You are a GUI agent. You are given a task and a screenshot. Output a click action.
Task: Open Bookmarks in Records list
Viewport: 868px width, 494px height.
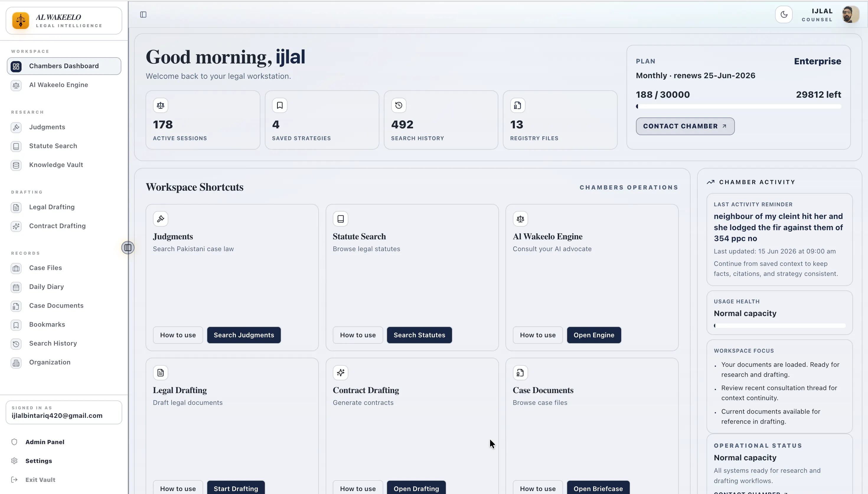pos(64,324)
